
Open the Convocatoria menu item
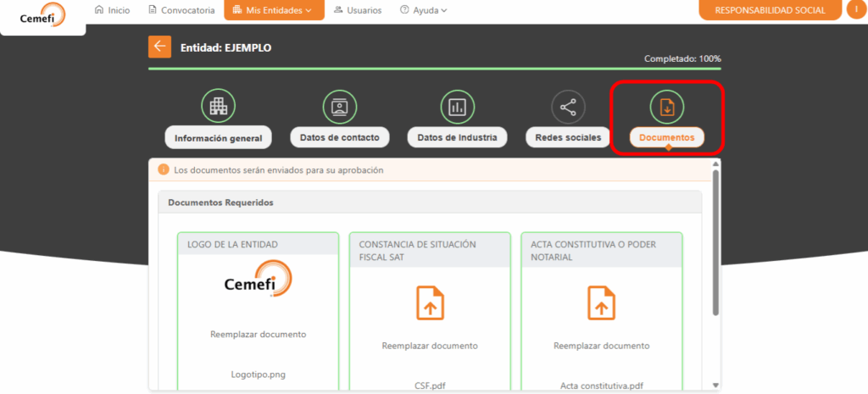[181, 10]
